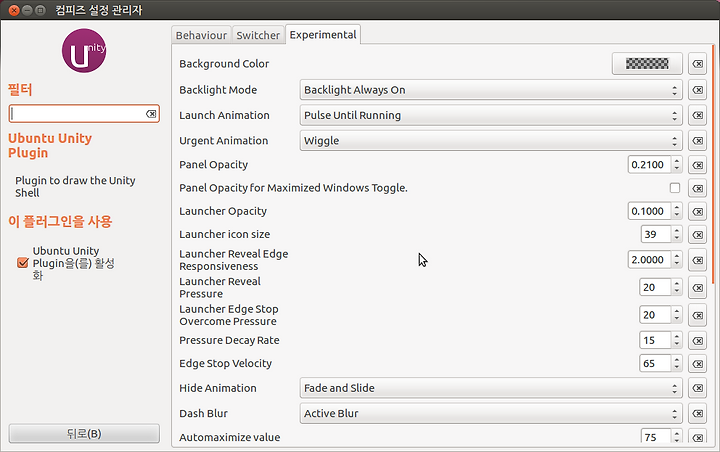This screenshot has width=720, height=452.
Task: Open the Hide Animation dropdown
Action: pos(491,388)
